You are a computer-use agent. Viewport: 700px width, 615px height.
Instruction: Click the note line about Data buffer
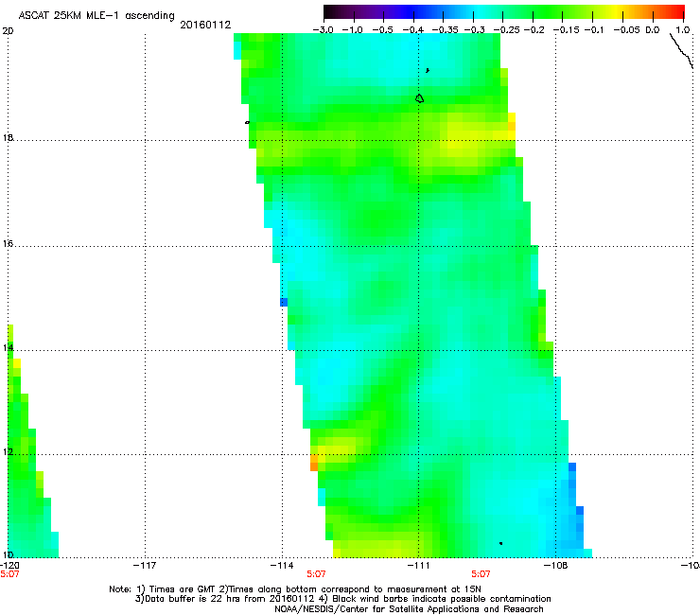click(x=342, y=599)
